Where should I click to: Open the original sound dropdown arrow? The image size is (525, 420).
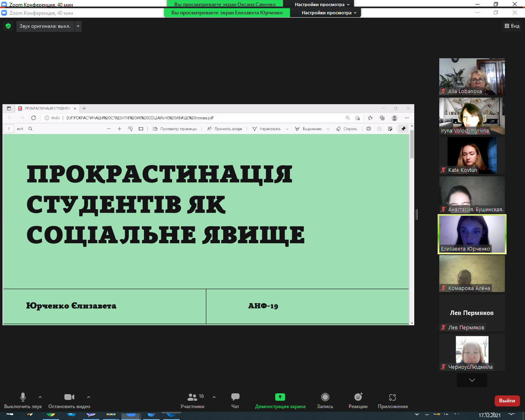click(x=78, y=26)
